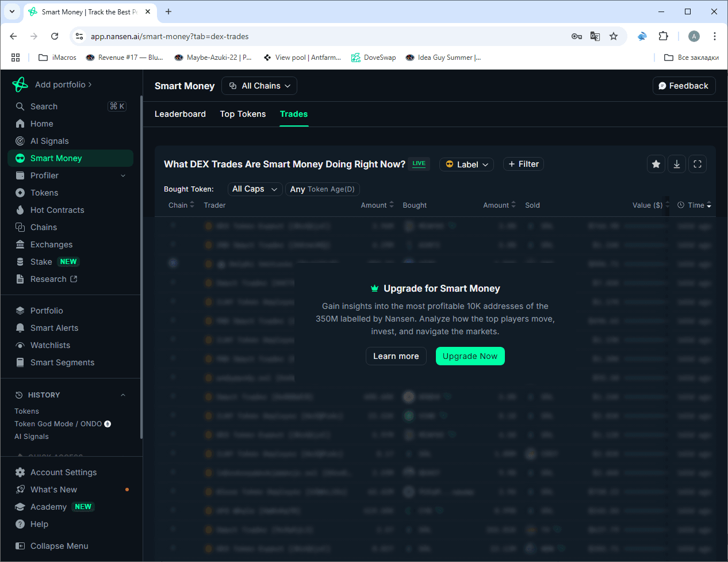Collapse the HISTORY section
Screen dimensions: 728x562
tap(123, 395)
